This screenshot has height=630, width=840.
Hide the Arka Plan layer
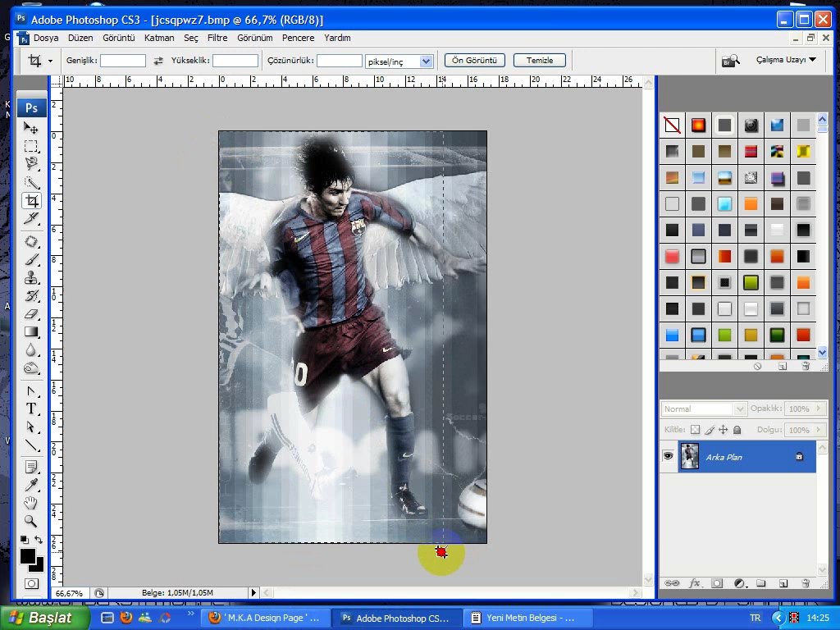(x=668, y=456)
